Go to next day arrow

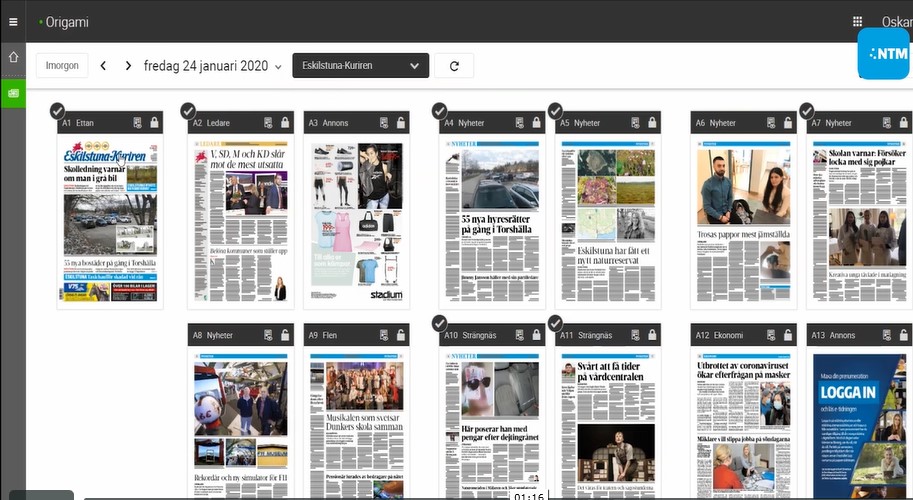(128, 66)
